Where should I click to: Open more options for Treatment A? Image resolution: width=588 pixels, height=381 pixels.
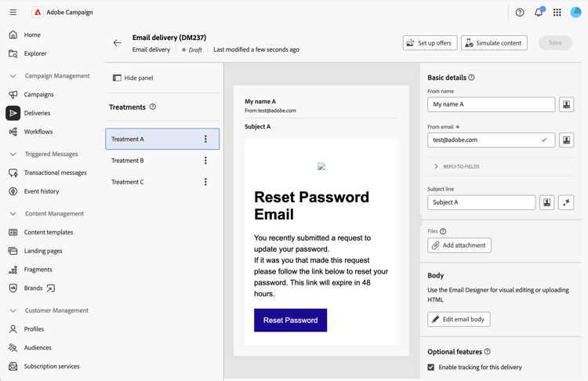coord(206,139)
